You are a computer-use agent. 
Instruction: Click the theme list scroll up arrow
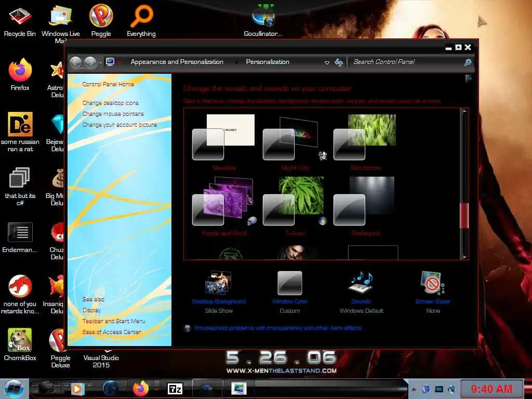click(464, 112)
